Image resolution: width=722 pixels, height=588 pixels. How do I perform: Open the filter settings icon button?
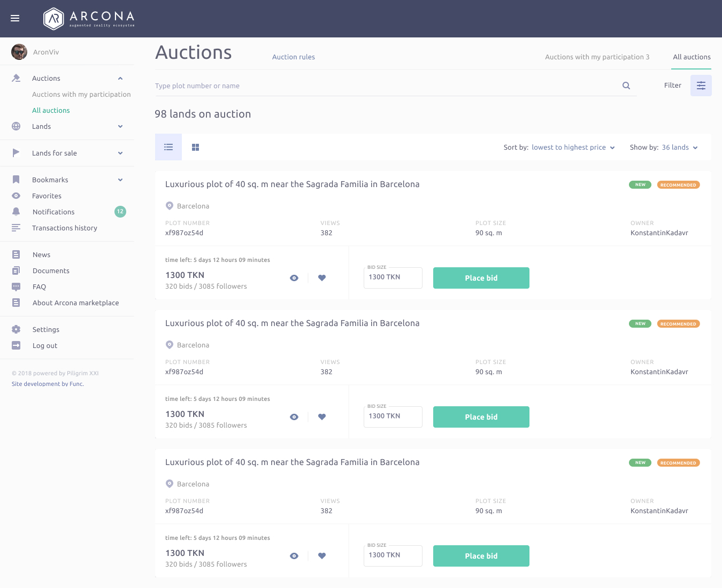tap(701, 86)
